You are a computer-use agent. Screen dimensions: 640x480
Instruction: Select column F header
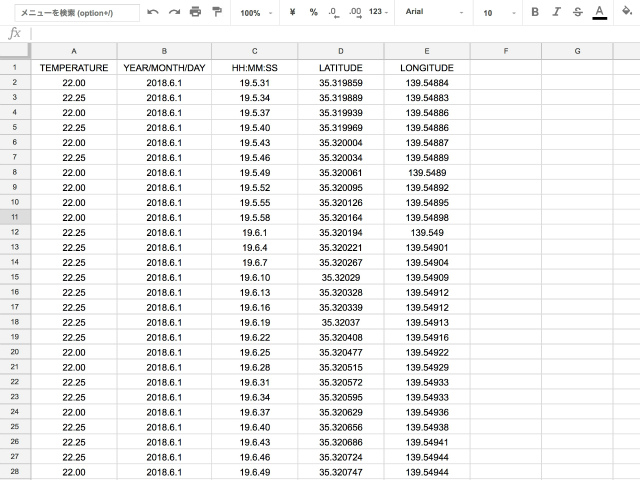coord(506,51)
